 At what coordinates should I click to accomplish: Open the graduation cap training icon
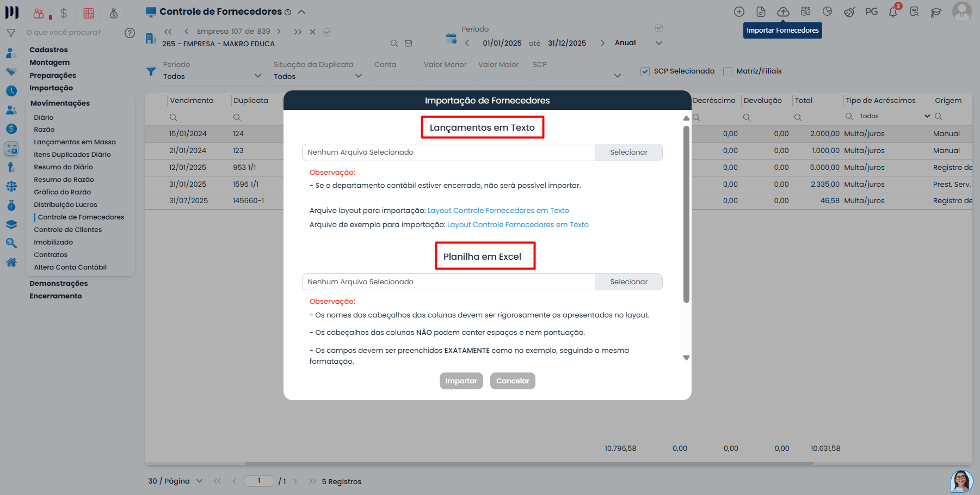936,12
